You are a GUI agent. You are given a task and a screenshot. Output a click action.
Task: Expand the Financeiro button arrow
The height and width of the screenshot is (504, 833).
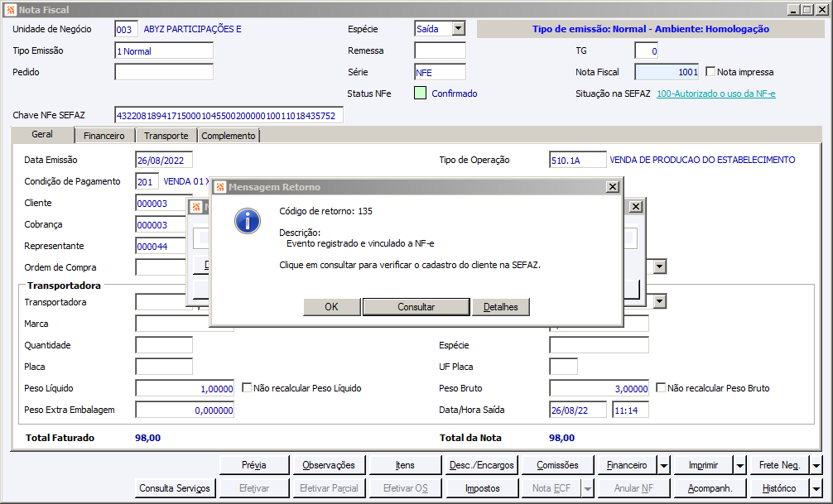664,465
